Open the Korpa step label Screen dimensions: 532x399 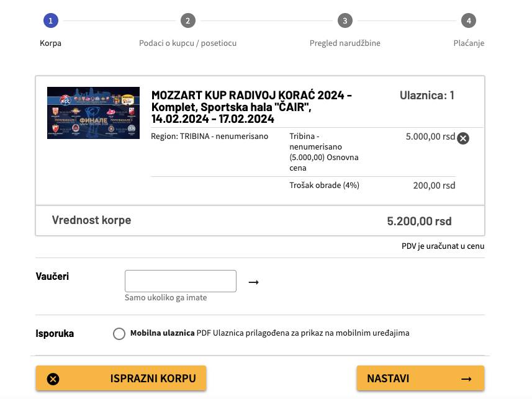[50, 43]
